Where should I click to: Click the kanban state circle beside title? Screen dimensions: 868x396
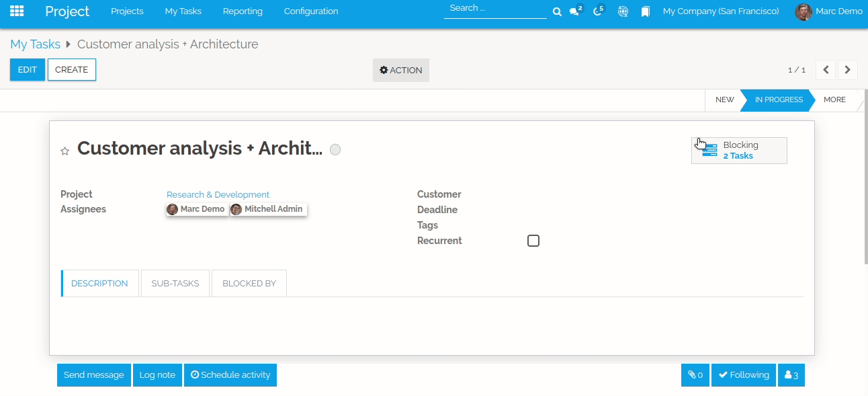[x=335, y=150]
